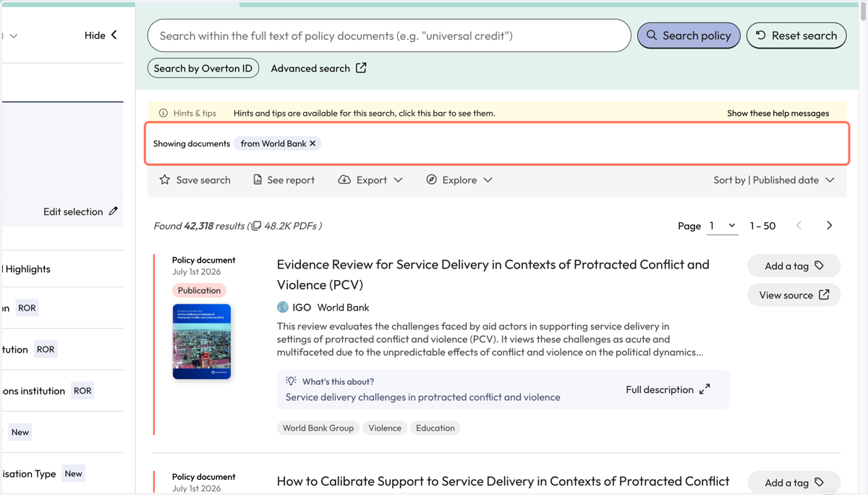The width and height of the screenshot is (868, 495).
Task: Click View source for the Evidence Review
Action: pos(794,295)
